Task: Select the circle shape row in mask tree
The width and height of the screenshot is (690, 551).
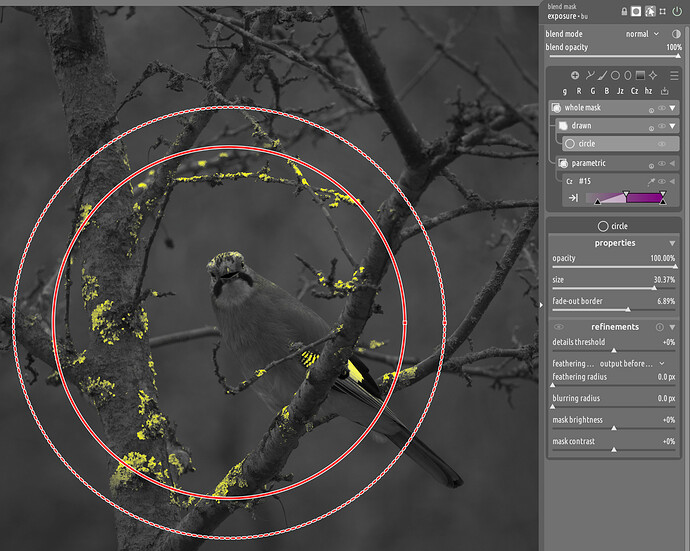Action: coord(621,143)
